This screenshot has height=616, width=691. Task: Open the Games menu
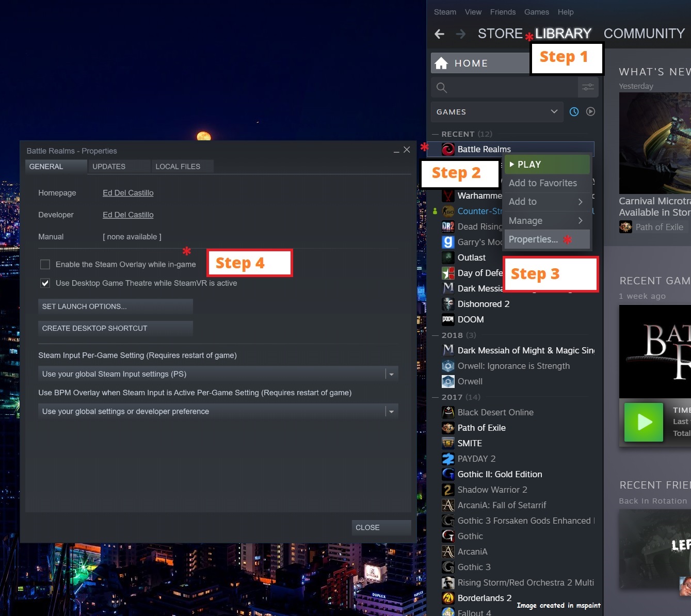click(x=537, y=12)
